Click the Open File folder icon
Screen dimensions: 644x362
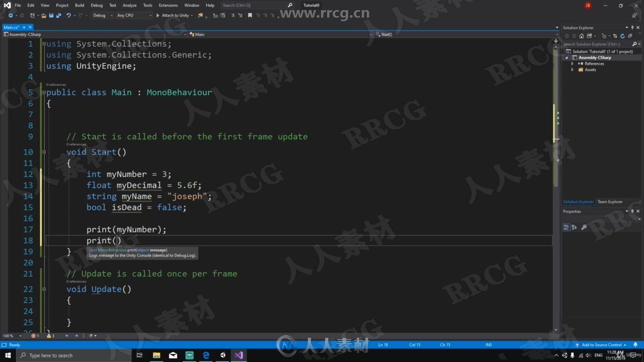[x=44, y=16]
